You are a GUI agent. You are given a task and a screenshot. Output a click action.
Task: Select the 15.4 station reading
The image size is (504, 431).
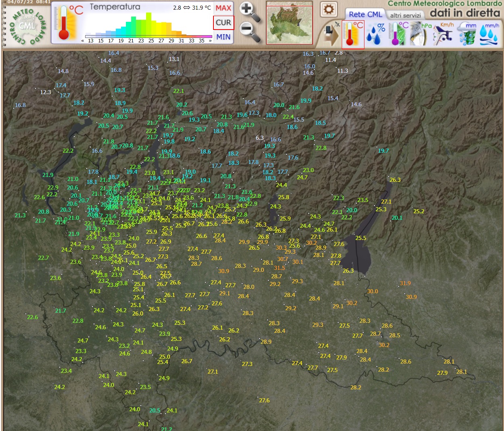333,98
